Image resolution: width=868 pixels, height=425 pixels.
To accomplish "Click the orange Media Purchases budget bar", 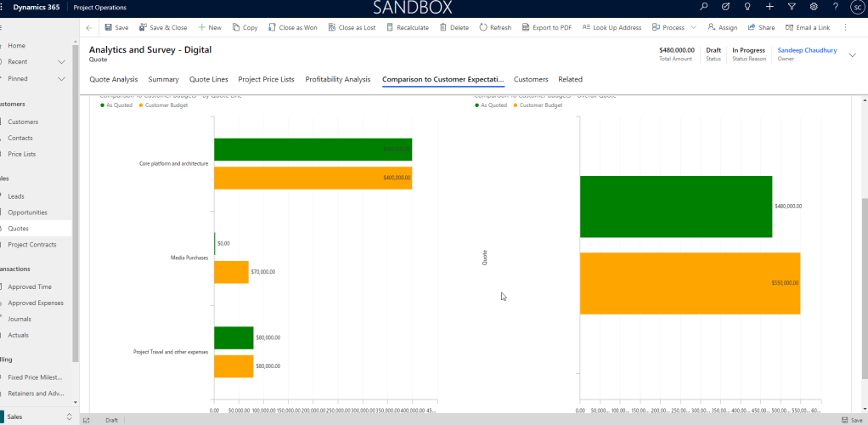I will [x=231, y=272].
